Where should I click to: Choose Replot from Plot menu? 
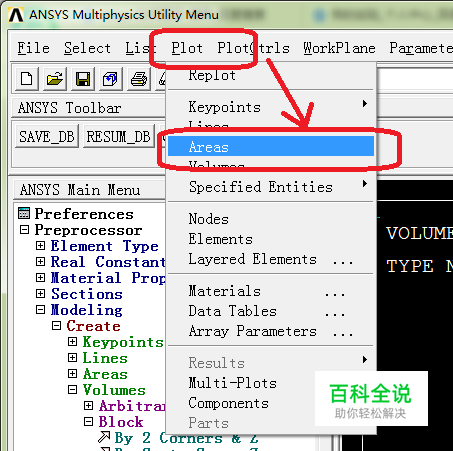point(271,76)
